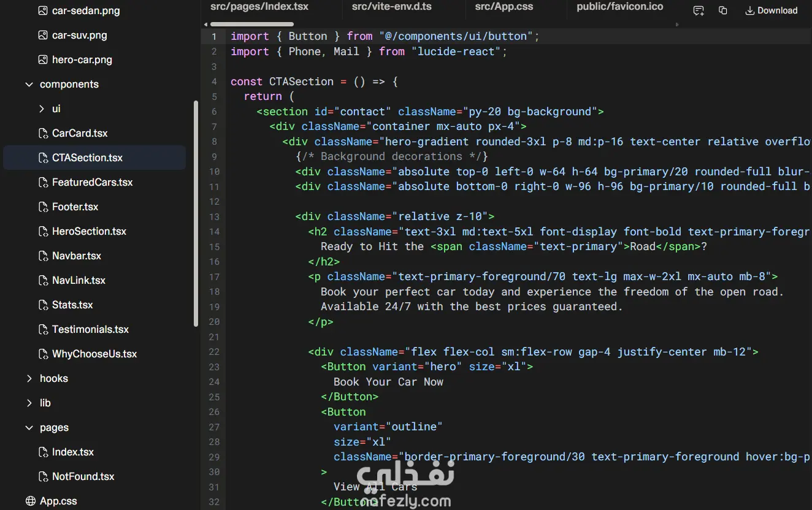
Task: Switch to the src/vite-env.d.ts tab
Action: click(x=392, y=7)
